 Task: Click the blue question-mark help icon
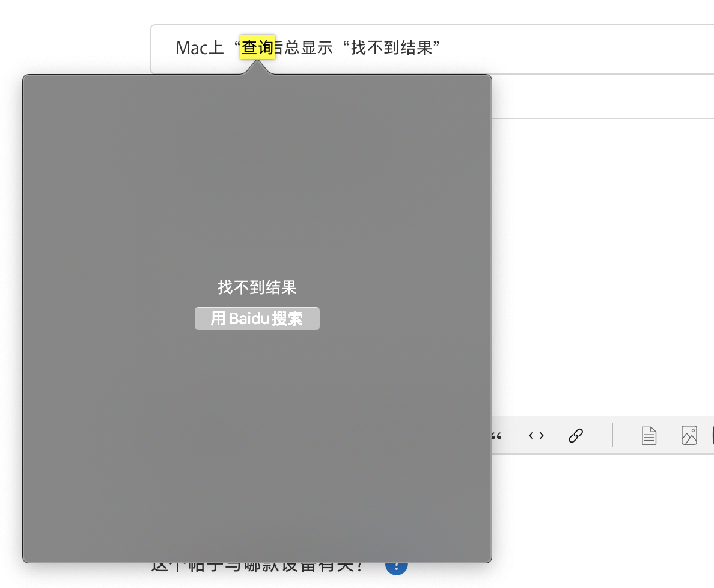(x=396, y=568)
